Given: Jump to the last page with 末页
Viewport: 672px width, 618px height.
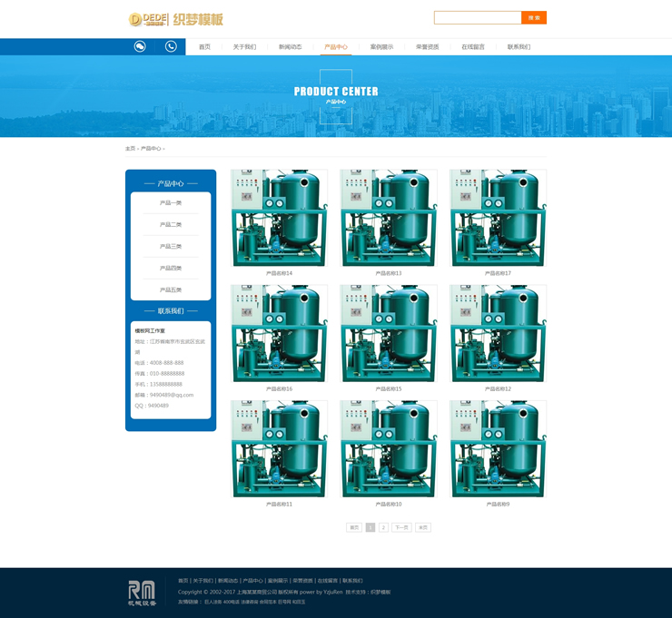Looking at the screenshot, I should [423, 527].
